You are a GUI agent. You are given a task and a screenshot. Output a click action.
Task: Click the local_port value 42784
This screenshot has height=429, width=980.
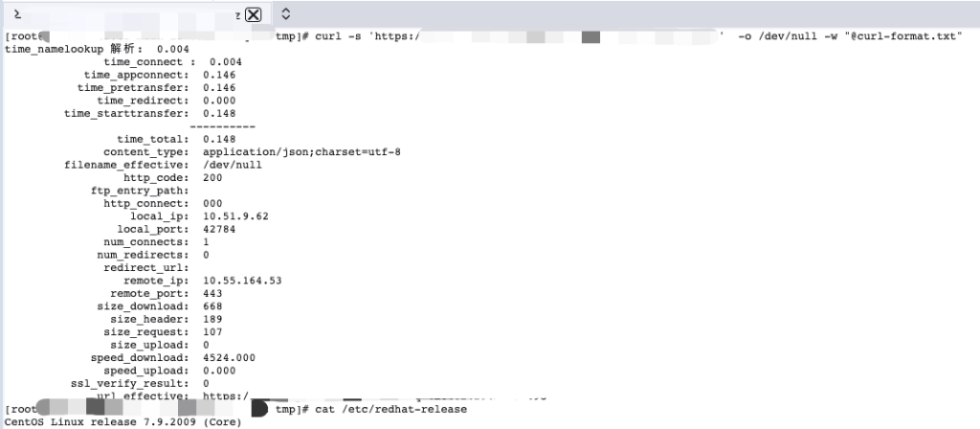tap(219, 229)
